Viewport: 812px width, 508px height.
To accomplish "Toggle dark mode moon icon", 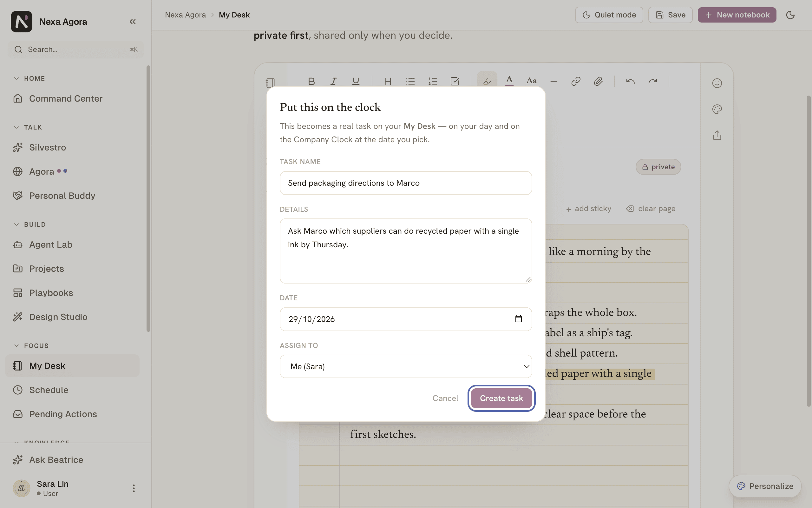I will [790, 15].
